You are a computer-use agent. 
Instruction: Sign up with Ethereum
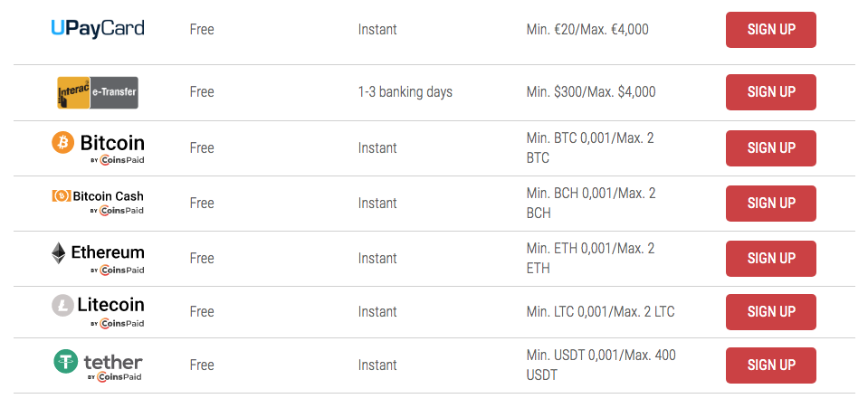tap(771, 259)
